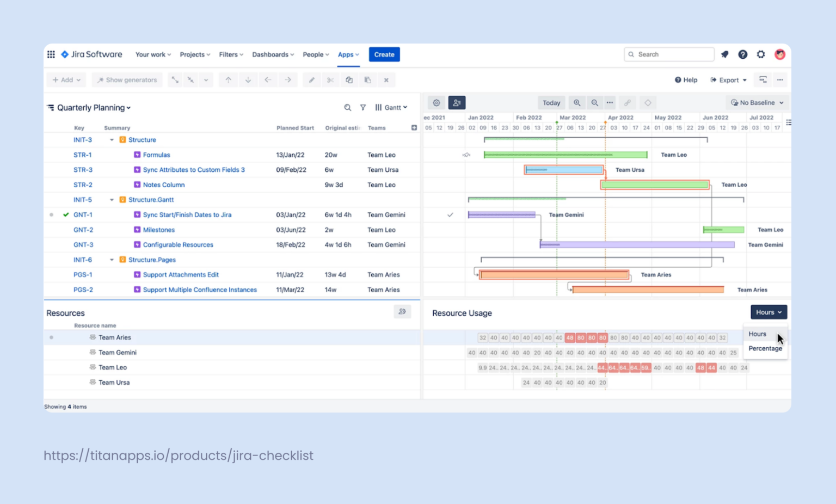The height and width of the screenshot is (504, 836).
Task: Collapse the INIT-3 Structure row
Action: [112, 140]
